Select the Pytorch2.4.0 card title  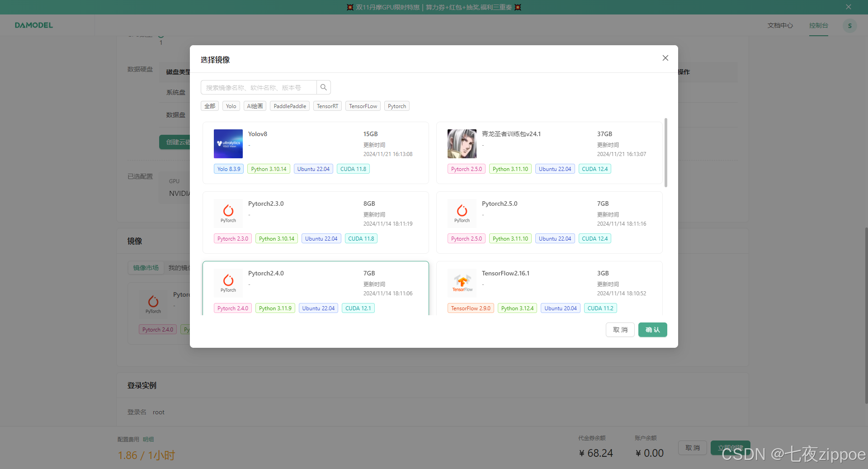[x=266, y=273]
